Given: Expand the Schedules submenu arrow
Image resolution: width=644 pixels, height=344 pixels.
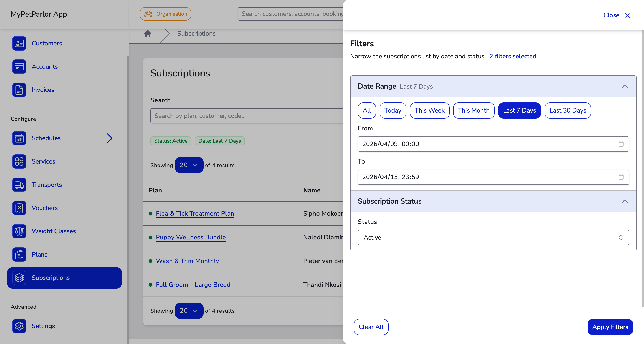Looking at the screenshot, I should 109,138.
